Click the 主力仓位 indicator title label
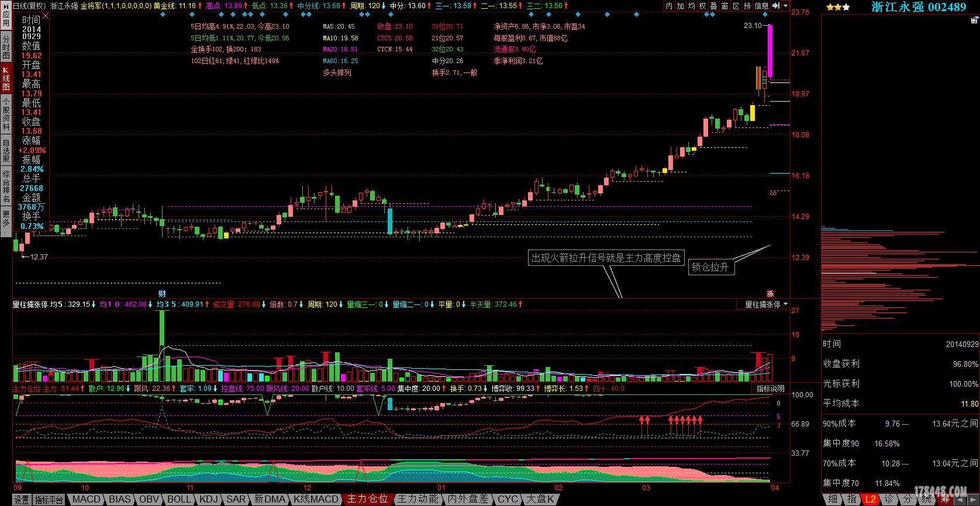 26,389
